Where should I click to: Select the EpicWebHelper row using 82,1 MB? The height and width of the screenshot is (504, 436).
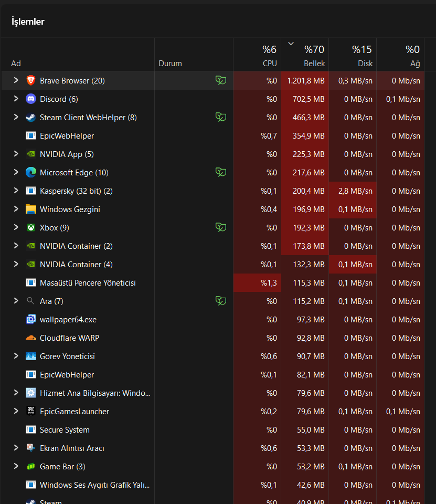point(212,374)
